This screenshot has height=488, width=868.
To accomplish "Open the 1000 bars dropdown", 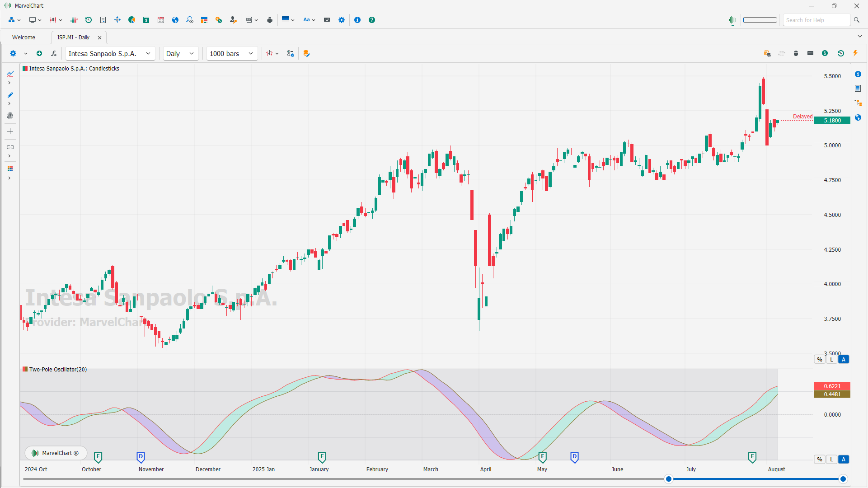I will [232, 53].
